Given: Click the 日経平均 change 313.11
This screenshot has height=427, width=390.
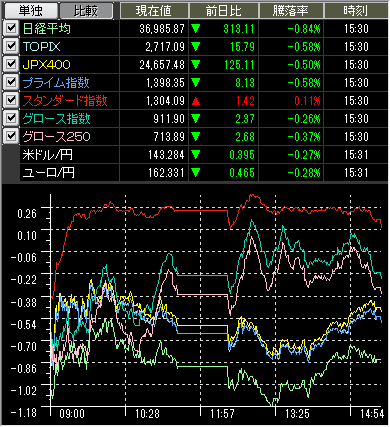Looking at the screenshot, I should (x=239, y=29).
